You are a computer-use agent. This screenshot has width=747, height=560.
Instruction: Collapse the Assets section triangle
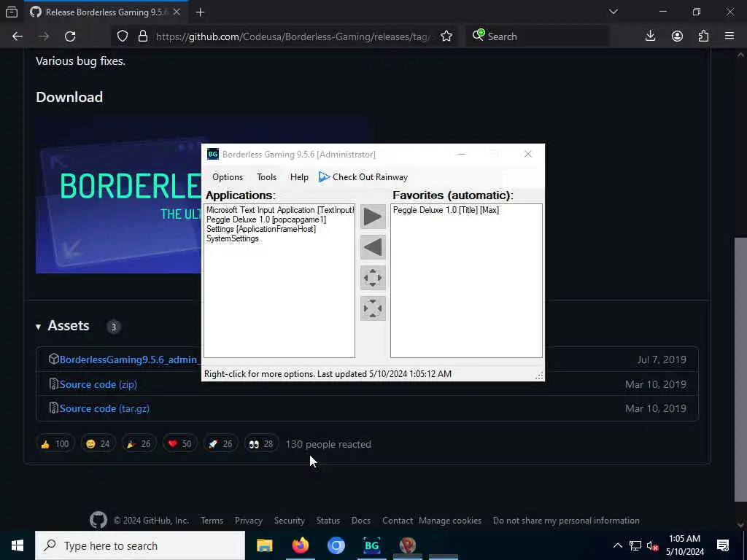click(x=38, y=327)
